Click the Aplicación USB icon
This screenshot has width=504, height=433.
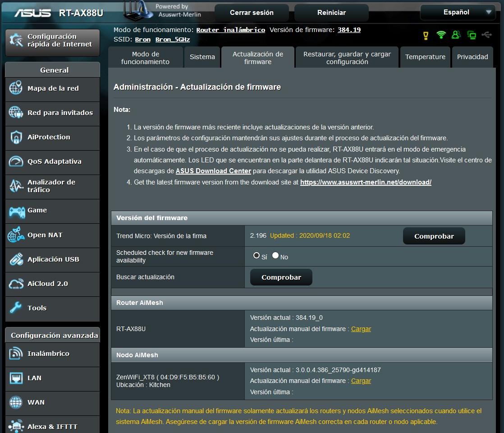[16, 259]
